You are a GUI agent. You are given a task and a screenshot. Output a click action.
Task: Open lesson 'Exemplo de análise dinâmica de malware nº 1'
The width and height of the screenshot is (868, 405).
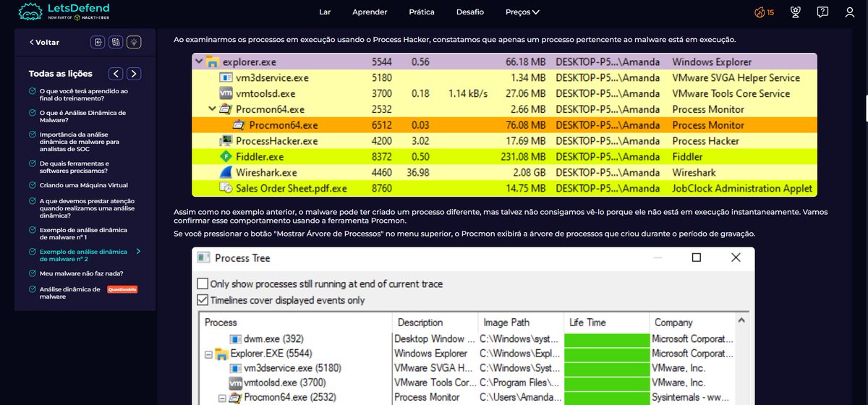[x=83, y=234]
